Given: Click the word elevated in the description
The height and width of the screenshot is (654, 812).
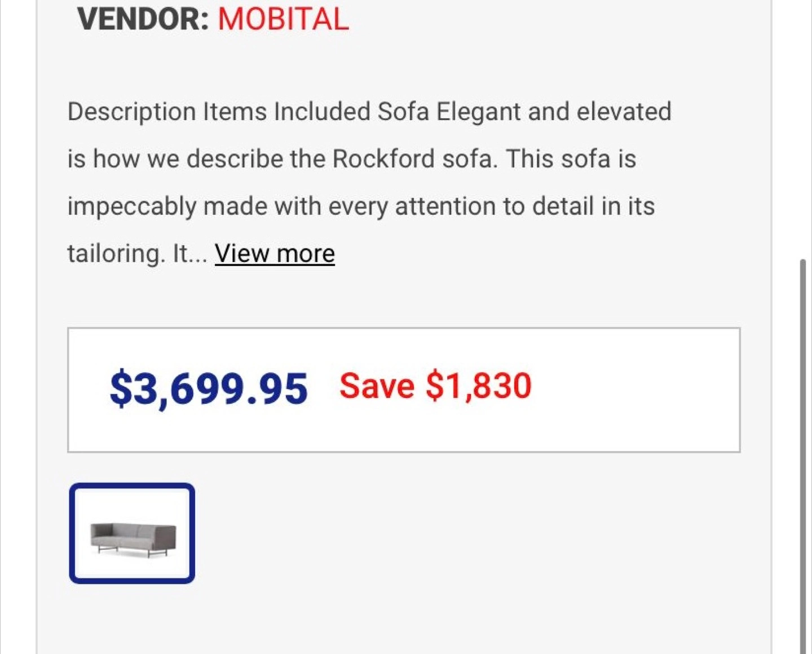Looking at the screenshot, I should [624, 112].
